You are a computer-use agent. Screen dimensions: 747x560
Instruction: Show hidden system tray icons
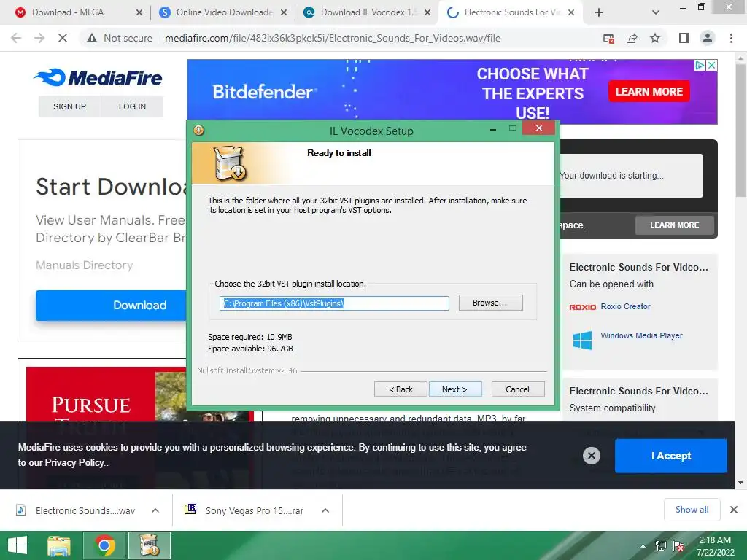tap(643, 547)
